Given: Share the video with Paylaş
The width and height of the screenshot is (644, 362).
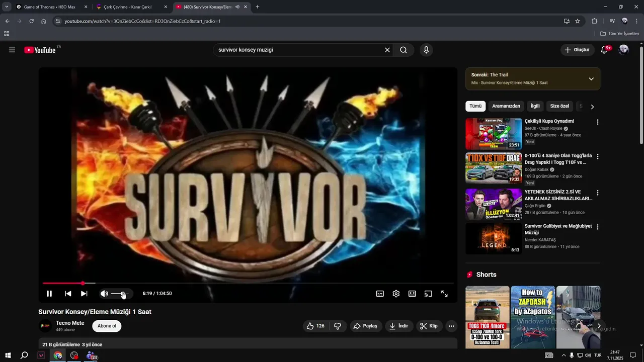Looking at the screenshot, I should coord(366,326).
